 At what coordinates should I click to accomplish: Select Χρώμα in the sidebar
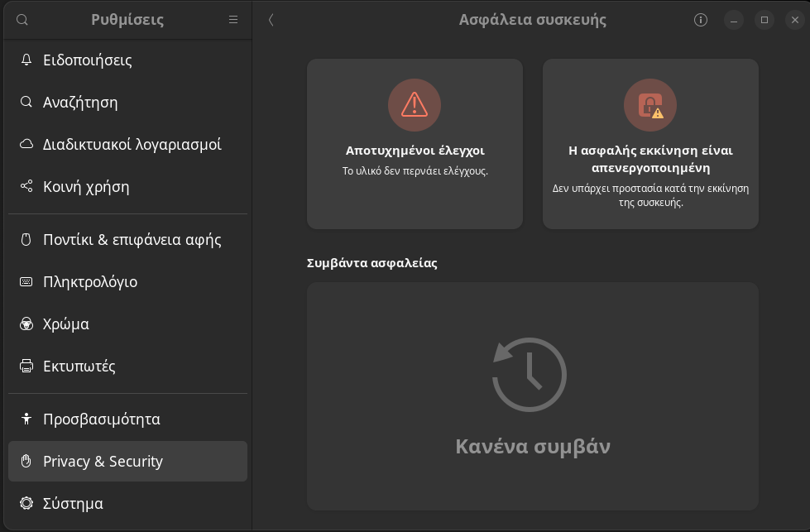pyautogui.click(x=127, y=324)
